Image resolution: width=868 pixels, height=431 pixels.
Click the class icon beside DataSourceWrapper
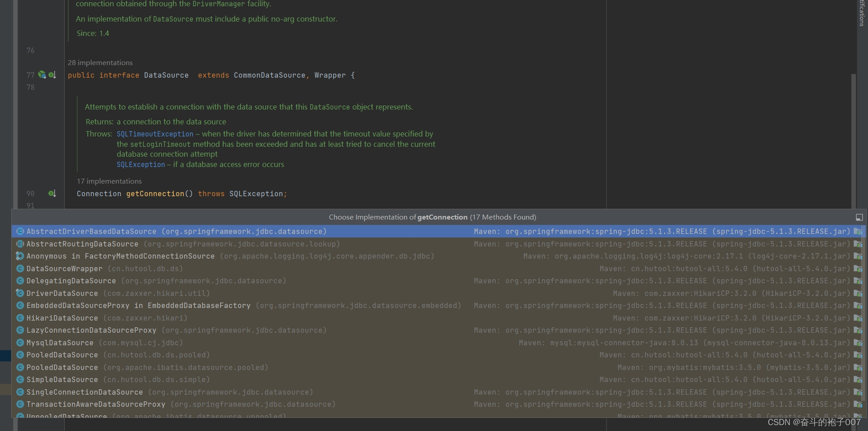pos(20,268)
